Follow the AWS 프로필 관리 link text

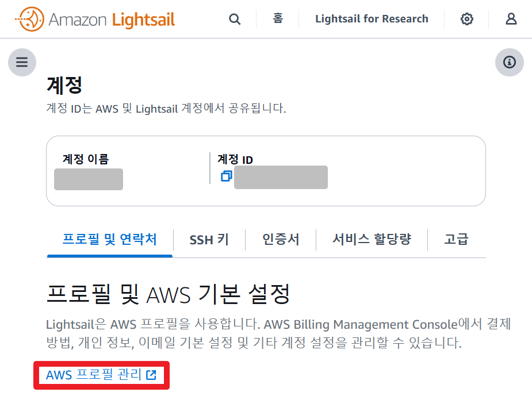(94, 375)
